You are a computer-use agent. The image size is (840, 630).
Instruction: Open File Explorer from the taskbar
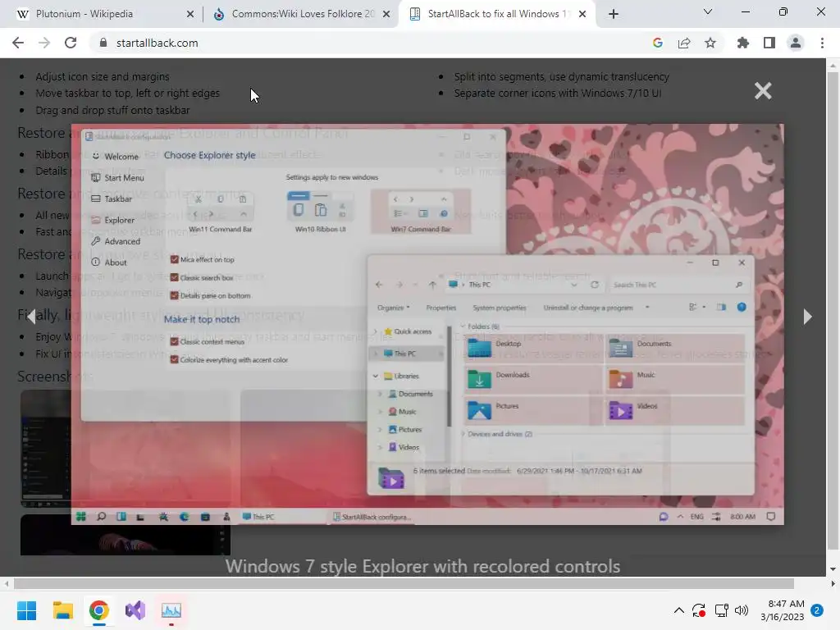click(x=62, y=610)
